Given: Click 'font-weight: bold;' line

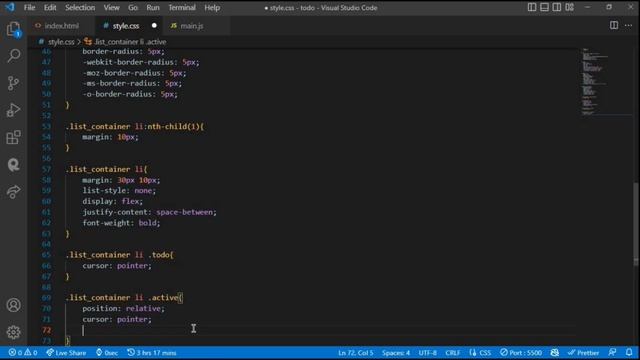Looking at the screenshot, I should tap(121, 223).
